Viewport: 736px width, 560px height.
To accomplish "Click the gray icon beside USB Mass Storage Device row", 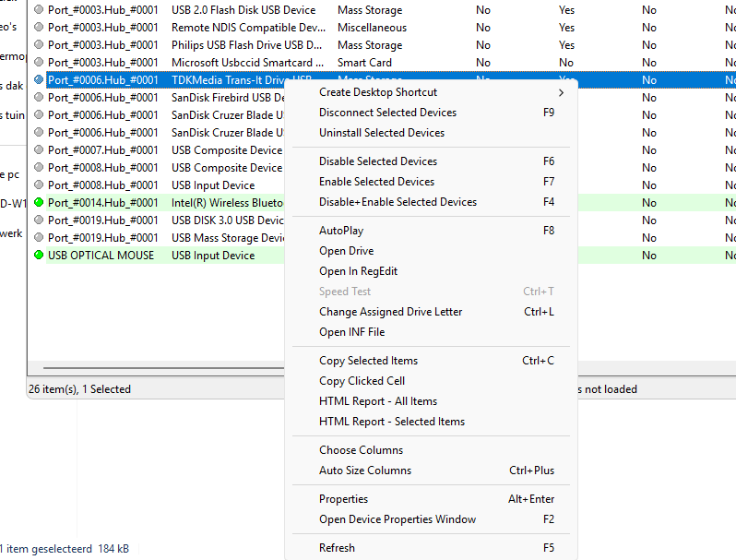I will (39, 237).
